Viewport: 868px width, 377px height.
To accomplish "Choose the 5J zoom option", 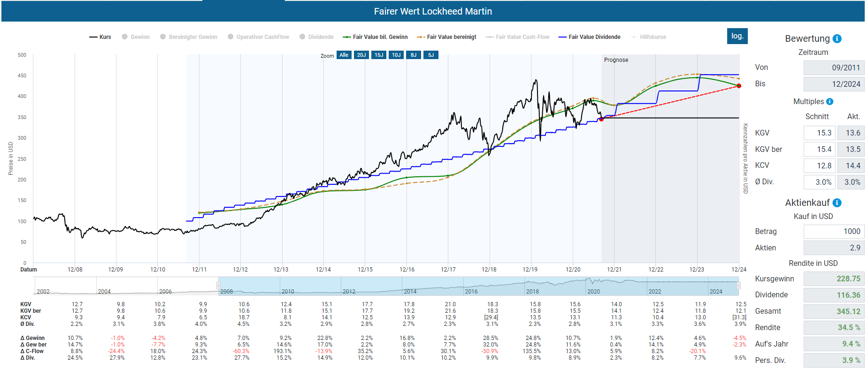I will (x=430, y=55).
